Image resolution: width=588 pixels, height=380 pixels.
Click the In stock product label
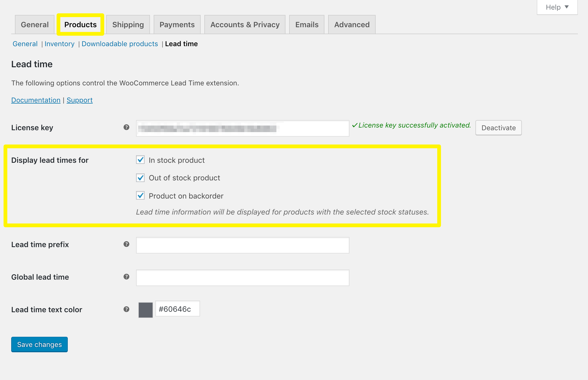[177, 160]
